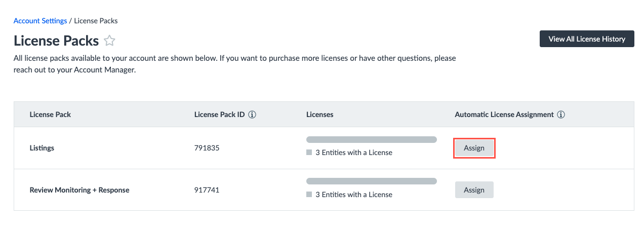Click the Listings license usage bar
The image size is (644, 227).
point(371,139)
